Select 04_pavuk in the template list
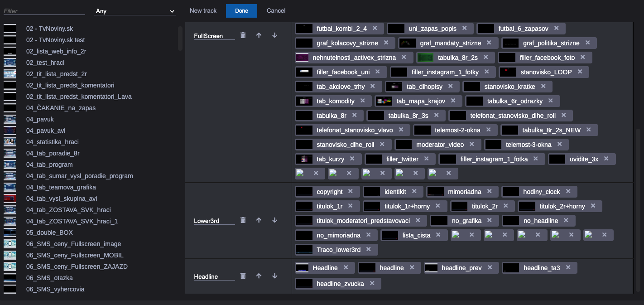Screen dimensions: 644x305 click(x=40, y=119)
